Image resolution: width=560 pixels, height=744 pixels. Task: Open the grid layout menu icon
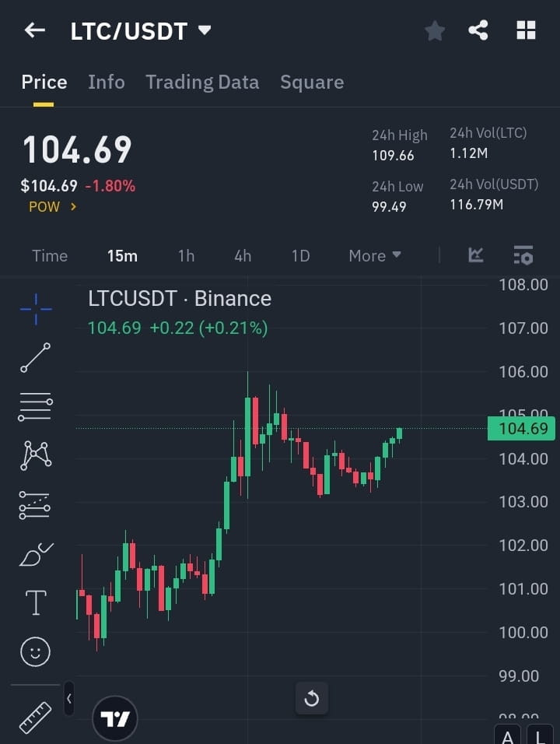point(526,30)
